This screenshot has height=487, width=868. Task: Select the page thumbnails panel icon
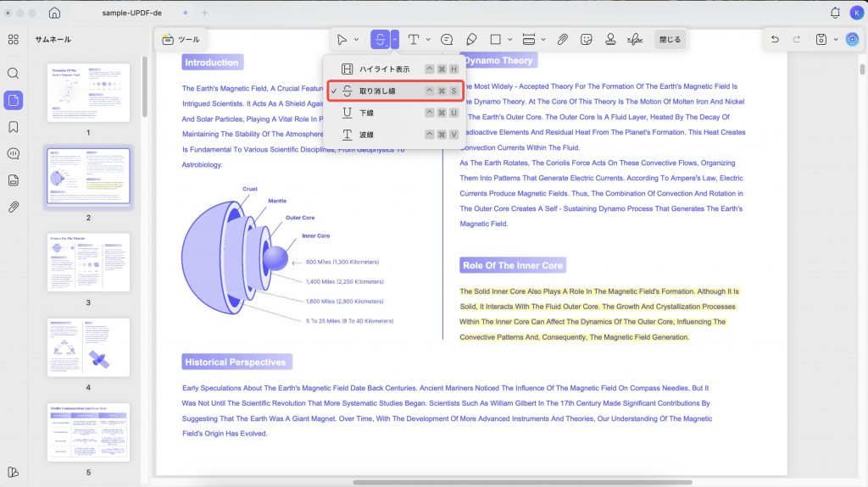click(x=14, y=100)
